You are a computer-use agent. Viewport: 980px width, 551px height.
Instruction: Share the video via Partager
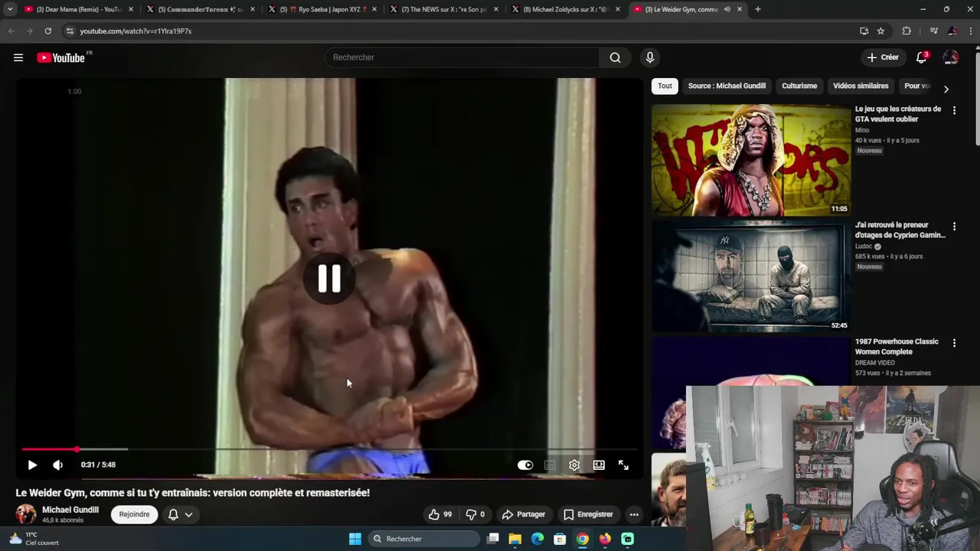click(524, 514)
